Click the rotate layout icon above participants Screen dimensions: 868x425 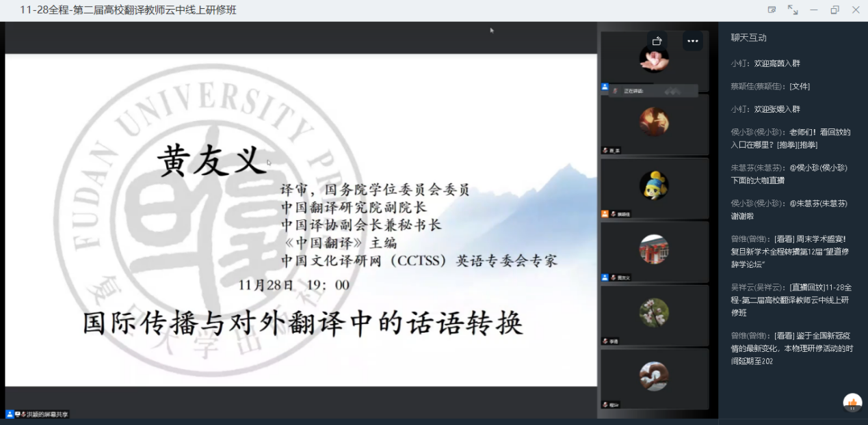(x=657, y=41)
